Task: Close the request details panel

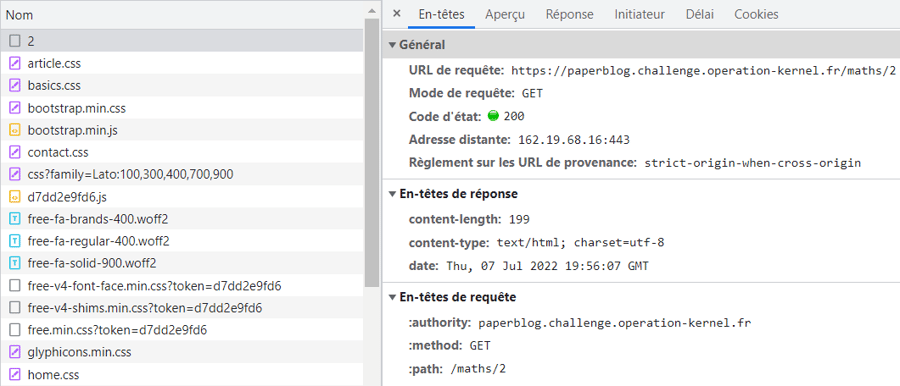Action: (397, 14)
